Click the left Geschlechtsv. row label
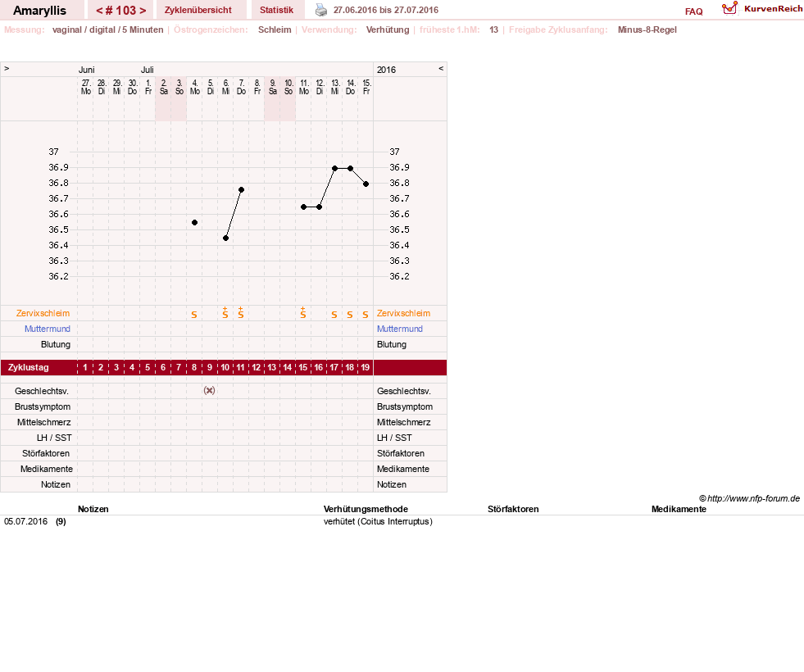This screenshot has height=672, width=804. click(42, 391)
